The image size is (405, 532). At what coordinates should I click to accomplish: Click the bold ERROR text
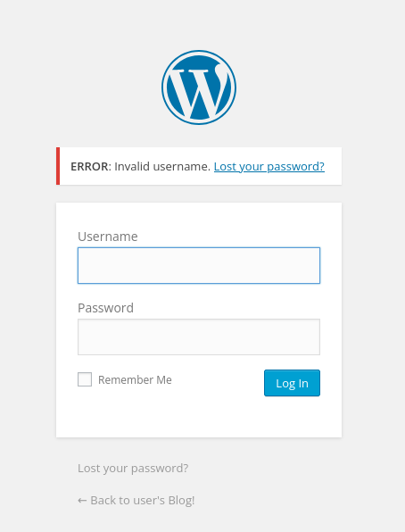[x=89, y=167]
